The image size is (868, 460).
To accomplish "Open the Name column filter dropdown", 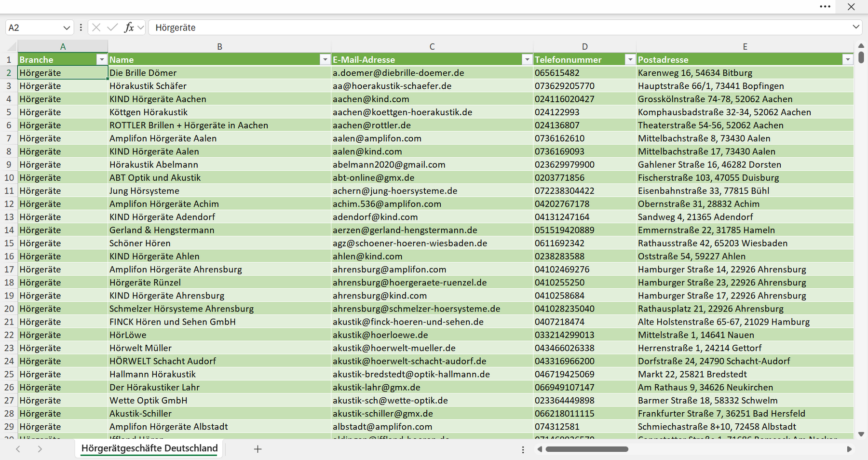I will coord(325,59).
